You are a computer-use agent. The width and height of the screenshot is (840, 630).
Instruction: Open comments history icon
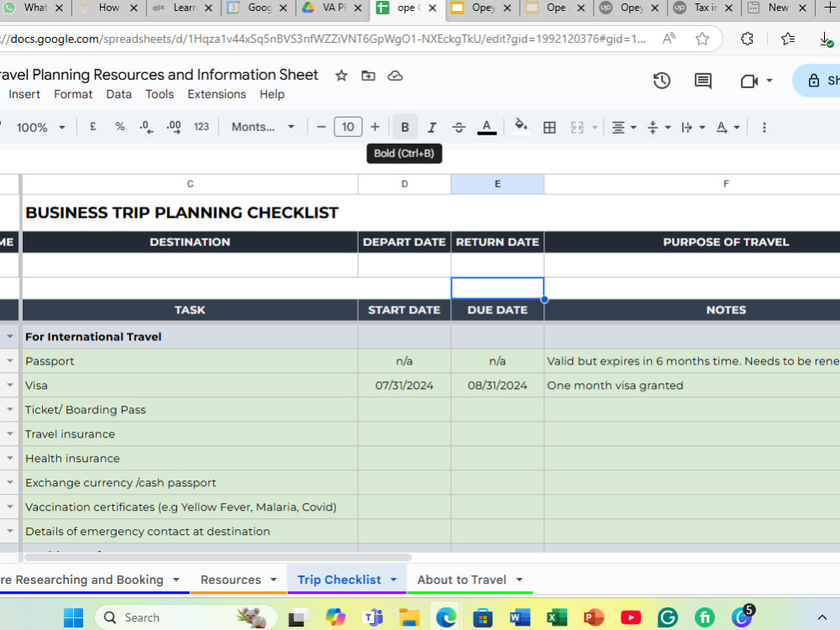(703, 81)
